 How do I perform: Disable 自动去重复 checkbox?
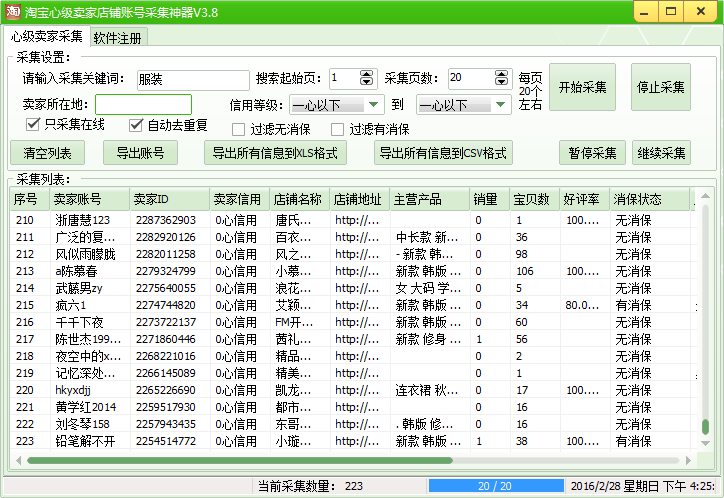pyautogui.click(x=137, y=125)
